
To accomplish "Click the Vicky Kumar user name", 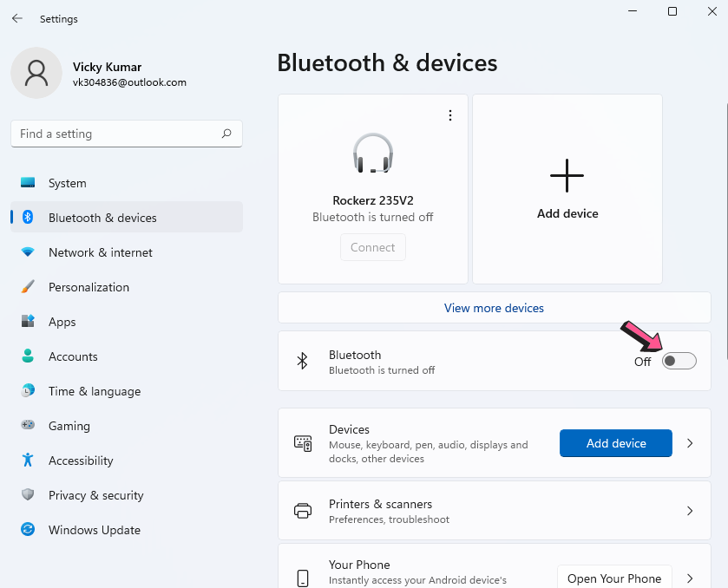I will pyautogui.click(x=107, y=67).
